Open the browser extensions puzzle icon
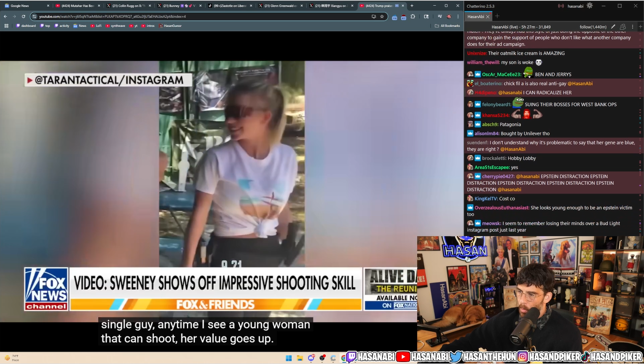Viewport: 644px width, 364px height. 413,16
